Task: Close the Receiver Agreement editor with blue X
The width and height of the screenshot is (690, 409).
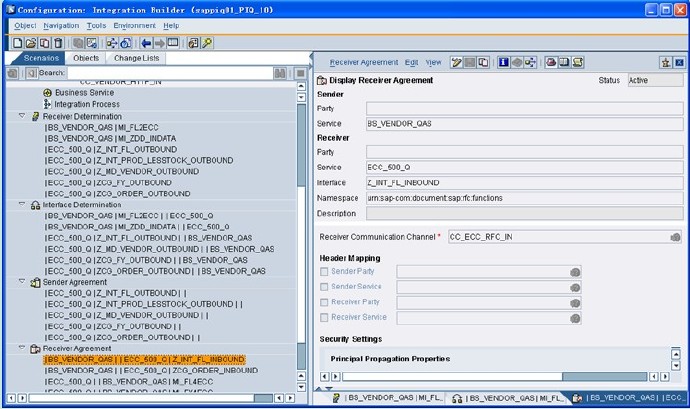Action: (679, 63)
